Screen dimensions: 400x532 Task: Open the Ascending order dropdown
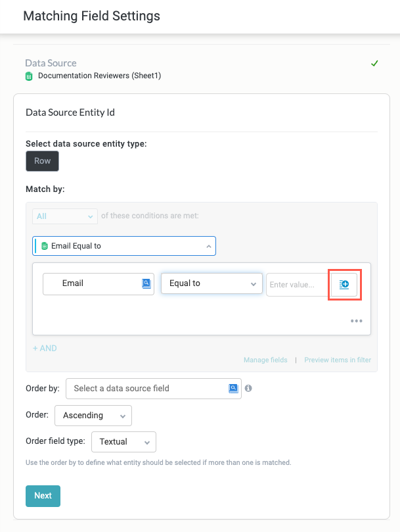(x=93, y=416)
